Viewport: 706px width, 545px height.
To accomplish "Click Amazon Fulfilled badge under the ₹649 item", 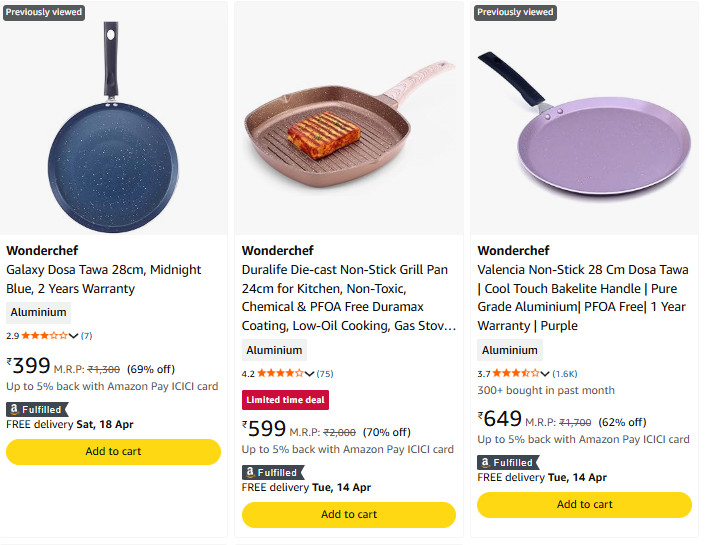I will (x=508, y=463).
